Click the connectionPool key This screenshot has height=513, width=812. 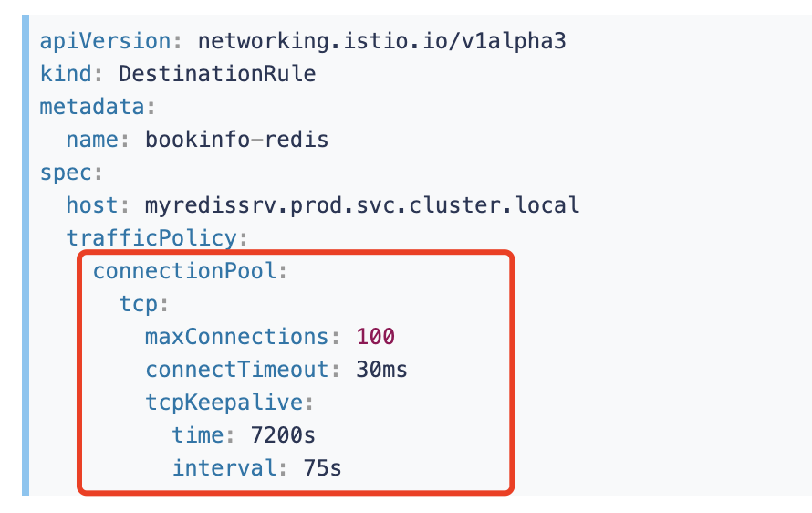[184, 271]
